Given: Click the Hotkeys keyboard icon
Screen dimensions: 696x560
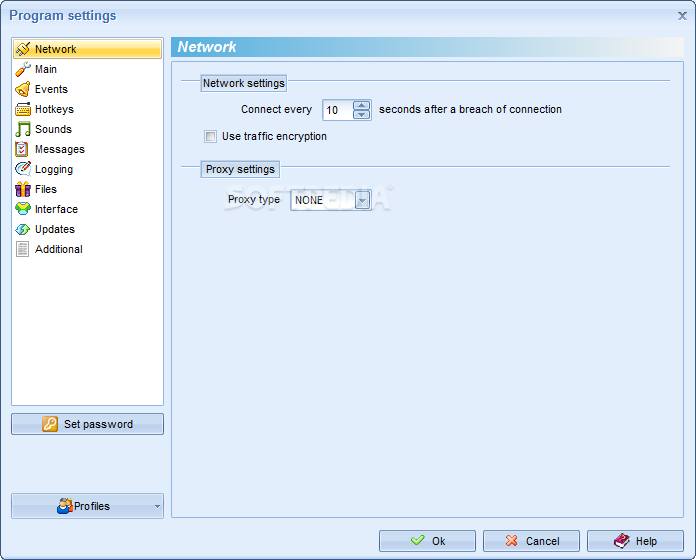Looking at the screenshot, I should pos(23,109).
